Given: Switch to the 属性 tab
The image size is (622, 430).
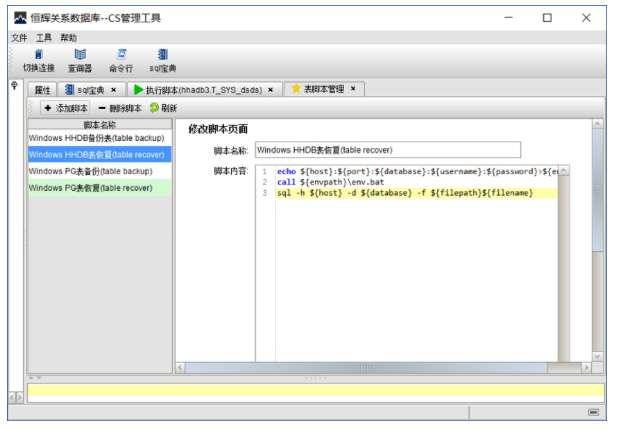Looking at the screenshot, I should pos(42,90).
